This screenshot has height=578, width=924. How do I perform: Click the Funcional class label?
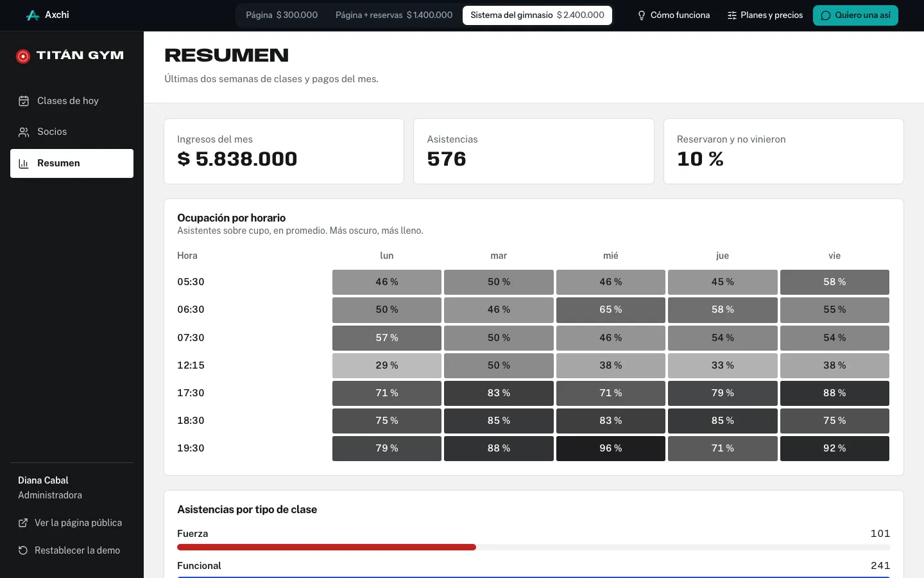click(199, 566)
